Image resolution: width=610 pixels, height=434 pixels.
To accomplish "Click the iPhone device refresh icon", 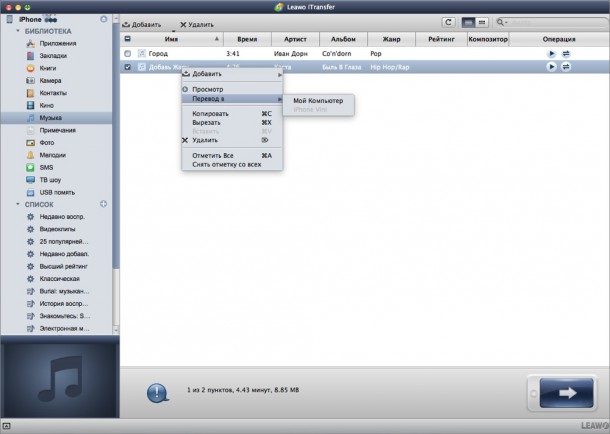I will pos(103,19).
